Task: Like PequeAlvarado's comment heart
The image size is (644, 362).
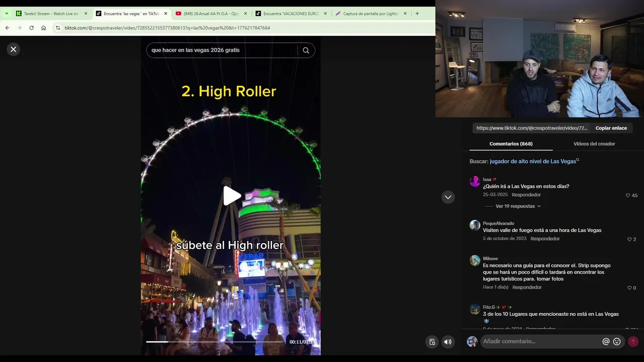Action: coord(629,239)
